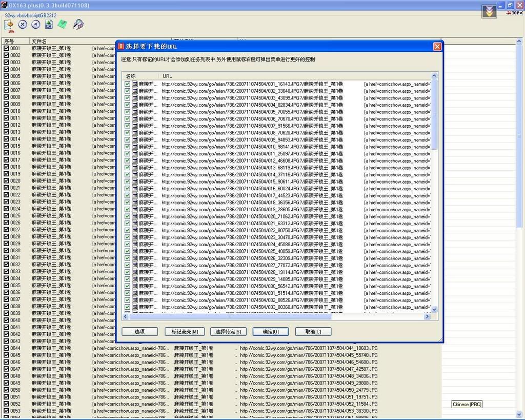
Task: Click the 名称 column header in dialog
Action: [140, 76]
